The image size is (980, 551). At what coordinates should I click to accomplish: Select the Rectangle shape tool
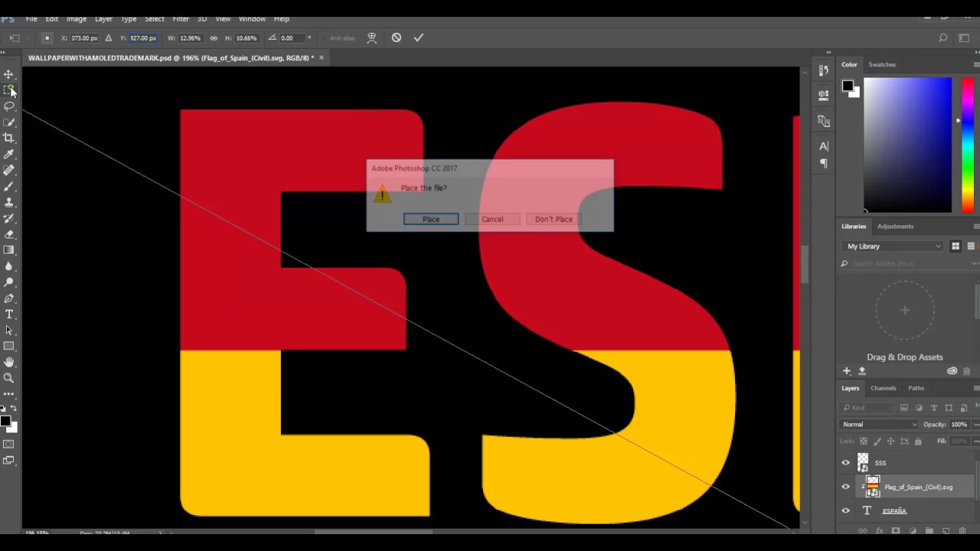click(x=8, y=347)
